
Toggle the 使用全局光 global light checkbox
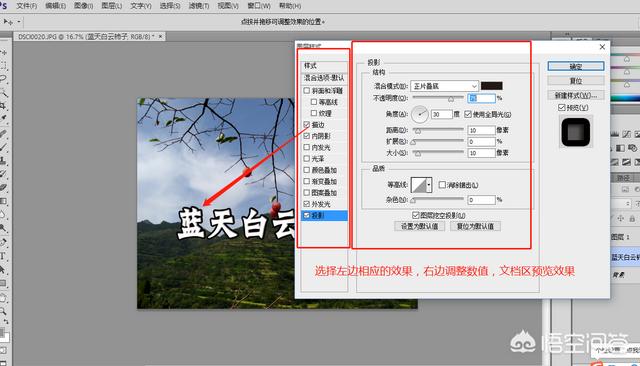468,114
